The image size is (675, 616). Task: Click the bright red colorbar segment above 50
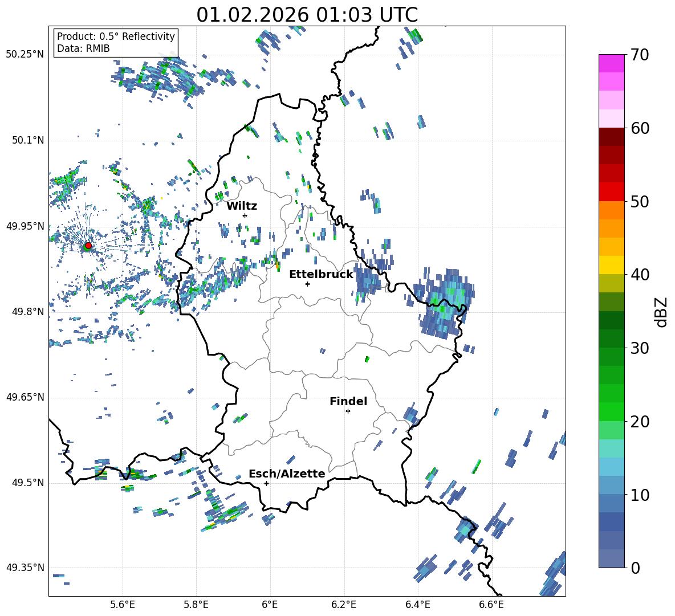coord(612,191)
